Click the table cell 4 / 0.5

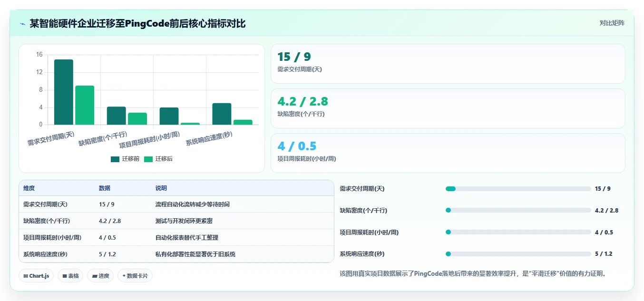tap(107, 238)
